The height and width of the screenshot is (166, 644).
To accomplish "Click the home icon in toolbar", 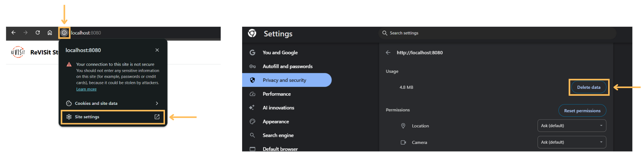I will click(x=50, y=33).
